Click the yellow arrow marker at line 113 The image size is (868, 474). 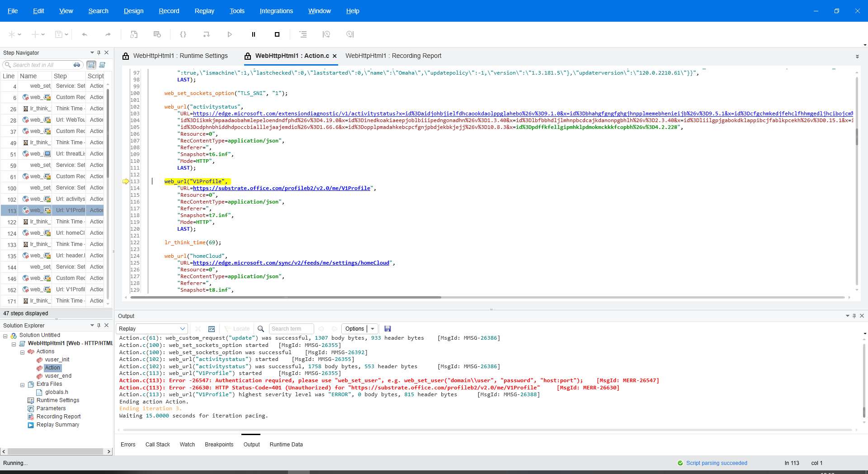pyautogui.click(x=126, y=181)
